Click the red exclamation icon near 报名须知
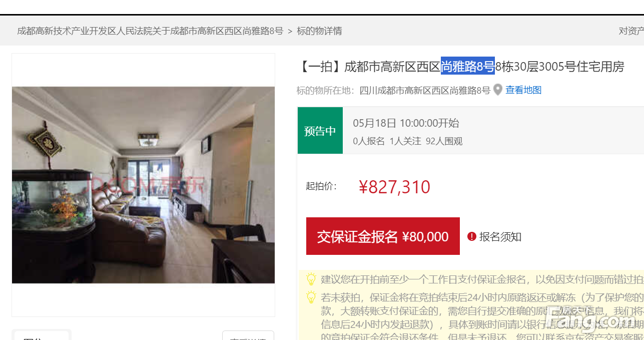Image resolution: width=644 pixels, height=340 pixels. pos(471,236)
